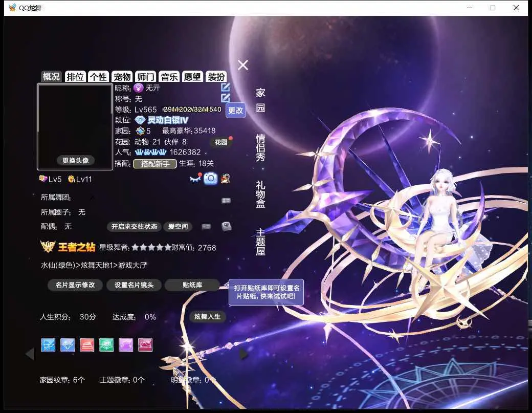This screenshot has width=532, height=413.
Task: Show previous emblems with left arrow
Action: tap(30, 354)
